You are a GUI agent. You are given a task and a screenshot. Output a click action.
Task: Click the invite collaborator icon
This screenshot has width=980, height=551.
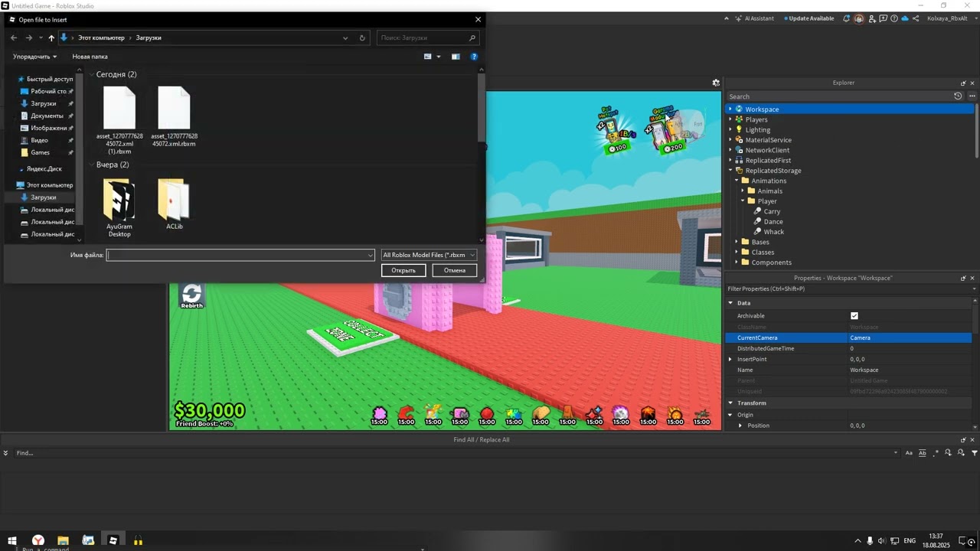(871, 18)
